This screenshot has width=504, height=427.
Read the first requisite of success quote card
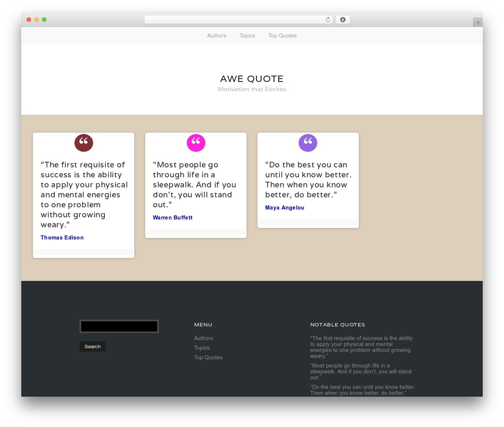tap(84, 195)
